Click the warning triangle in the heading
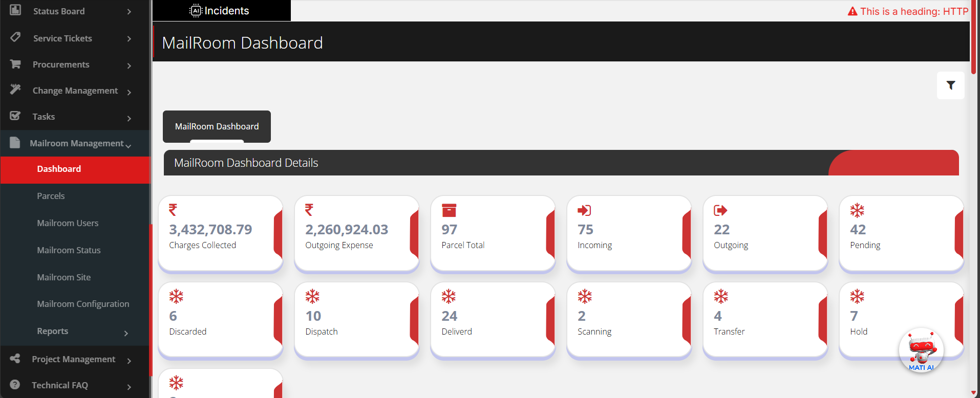980x398 pixels. [x=853, y=11]
